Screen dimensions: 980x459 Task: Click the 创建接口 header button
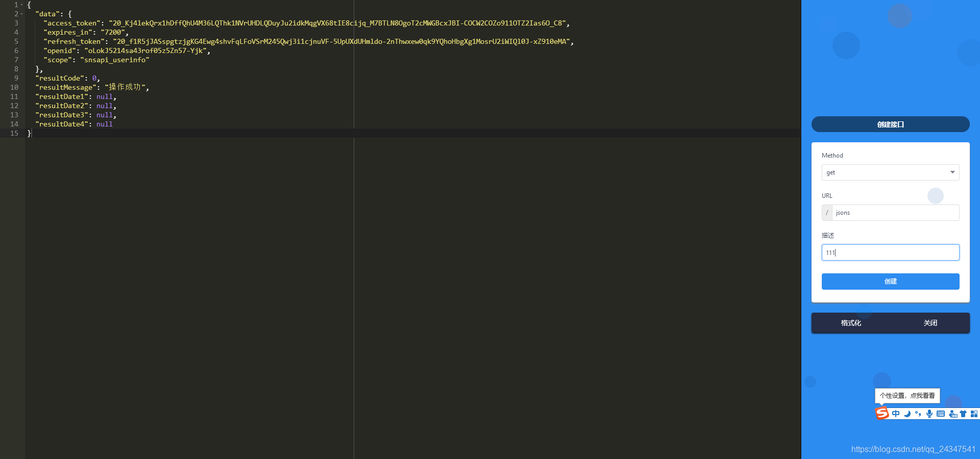pos(890,124)
